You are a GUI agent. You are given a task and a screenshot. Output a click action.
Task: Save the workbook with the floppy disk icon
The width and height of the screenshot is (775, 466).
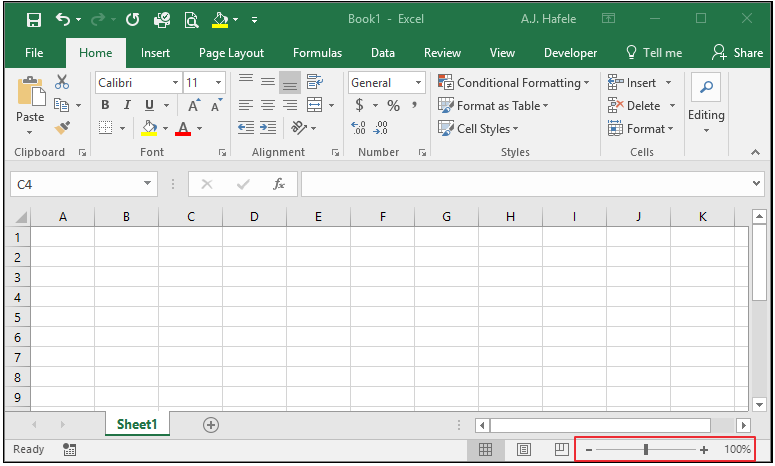(x=34, y=20)
